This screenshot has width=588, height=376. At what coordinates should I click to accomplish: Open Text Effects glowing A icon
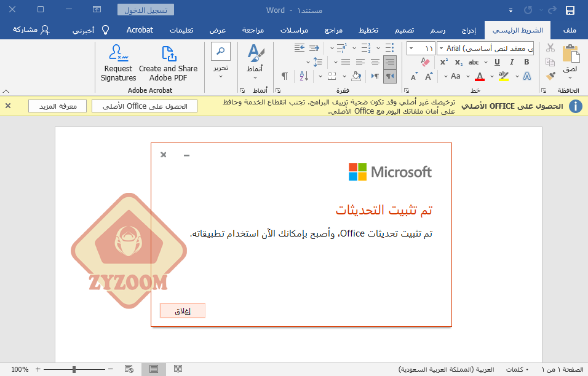(527, 76)
